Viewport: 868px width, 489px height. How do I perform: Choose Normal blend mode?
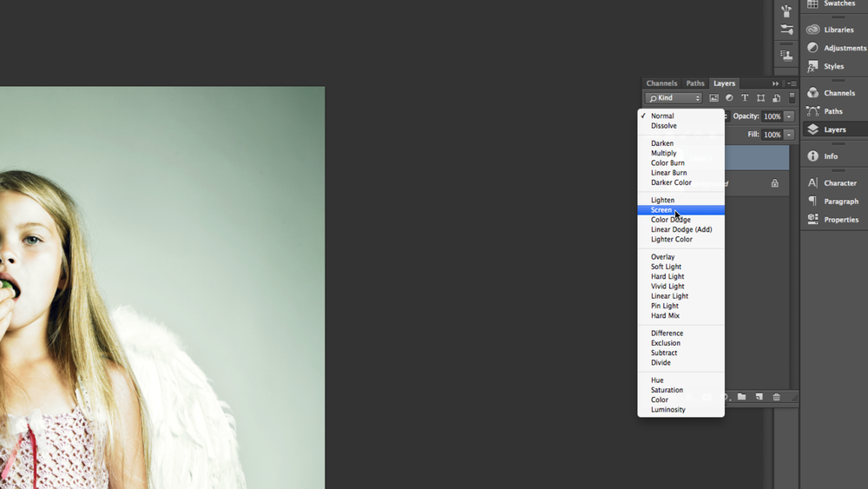(681, 116)
